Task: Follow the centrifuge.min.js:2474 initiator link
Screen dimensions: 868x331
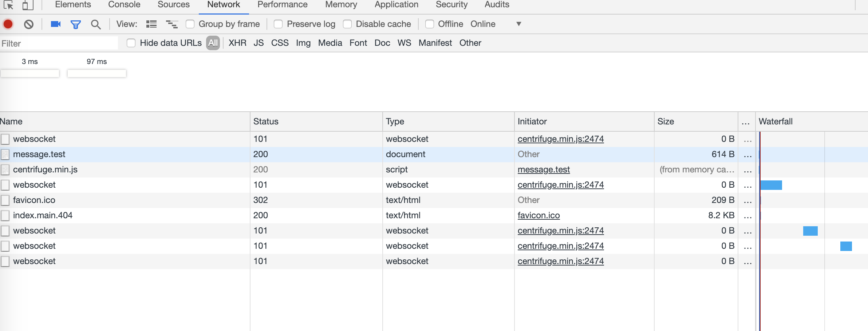Action: 561,139
